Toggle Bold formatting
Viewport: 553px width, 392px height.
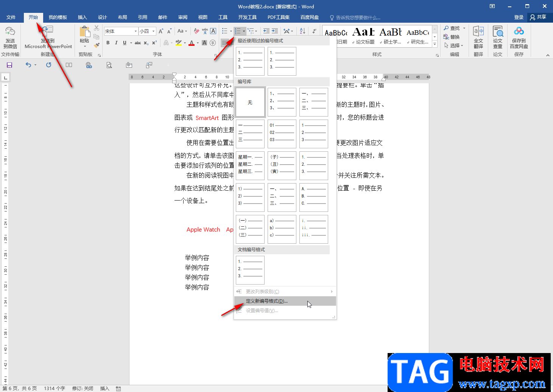point(108,43)
